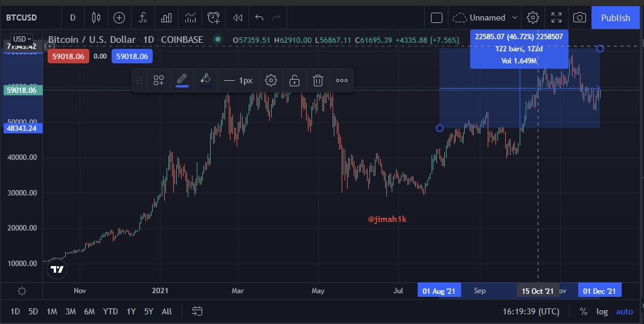Open the select layout square icon
This screenshot has width=644, height=324.
[x=436, y=17]
